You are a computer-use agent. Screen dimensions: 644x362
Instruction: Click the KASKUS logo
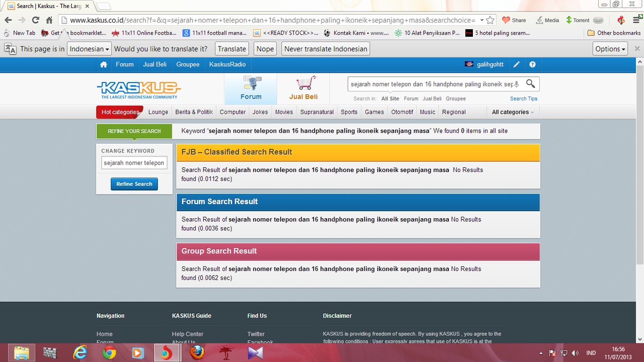[x=138, y=90]
